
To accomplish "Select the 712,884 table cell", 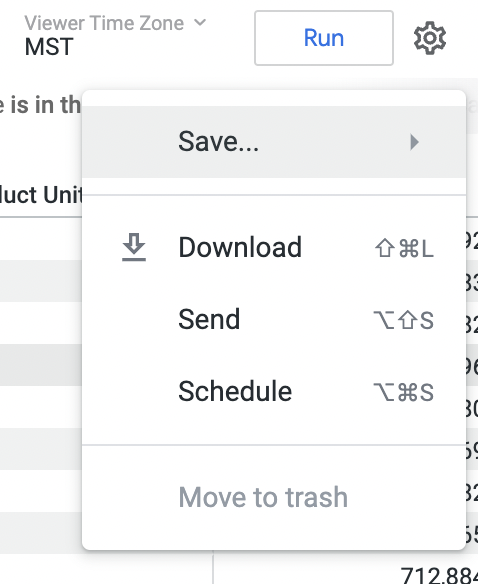I will [439, 575].
